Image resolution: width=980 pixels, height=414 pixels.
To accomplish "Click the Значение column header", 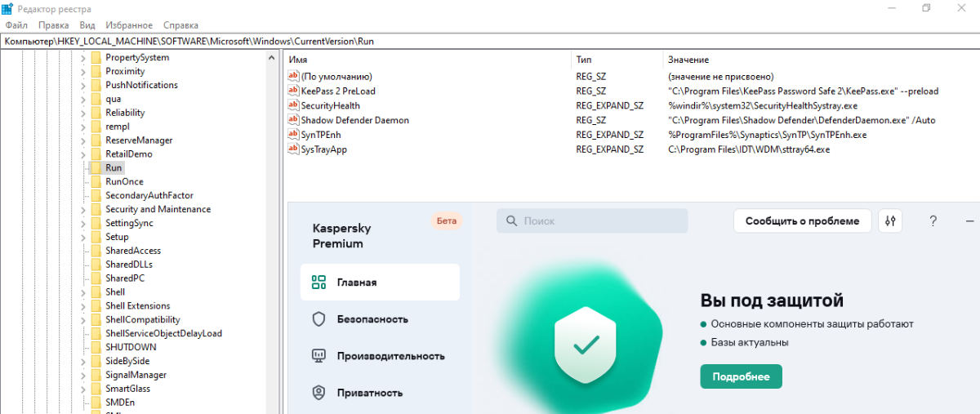I will [688, 60].
